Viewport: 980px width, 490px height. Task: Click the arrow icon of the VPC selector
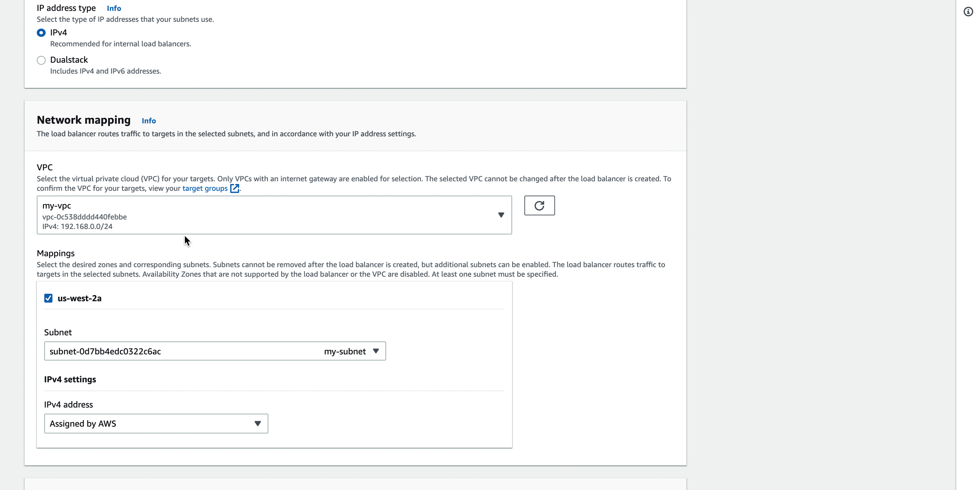click(x=501, y=215)
